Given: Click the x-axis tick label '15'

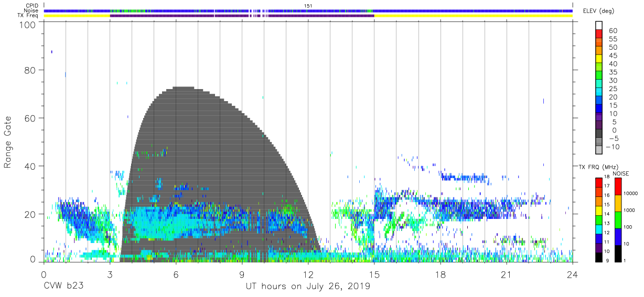Looking at the screenshot, I should (x=374, y=274).
